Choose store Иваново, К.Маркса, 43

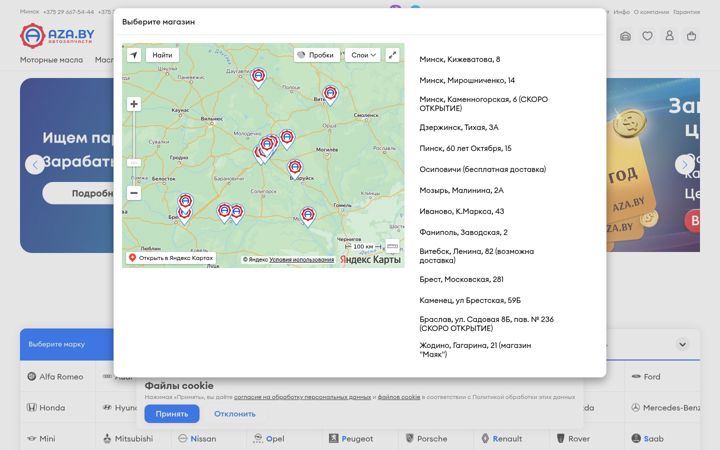(461, 211)
